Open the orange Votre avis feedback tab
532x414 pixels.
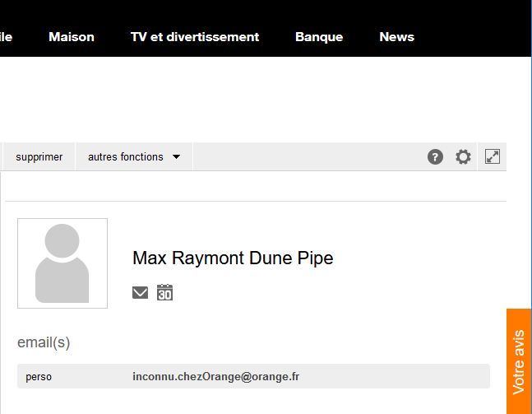click(x=519, y=361)
